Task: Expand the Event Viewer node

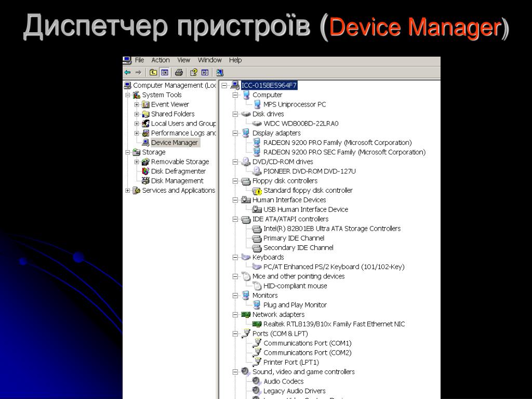Action: tap(137, 104)
